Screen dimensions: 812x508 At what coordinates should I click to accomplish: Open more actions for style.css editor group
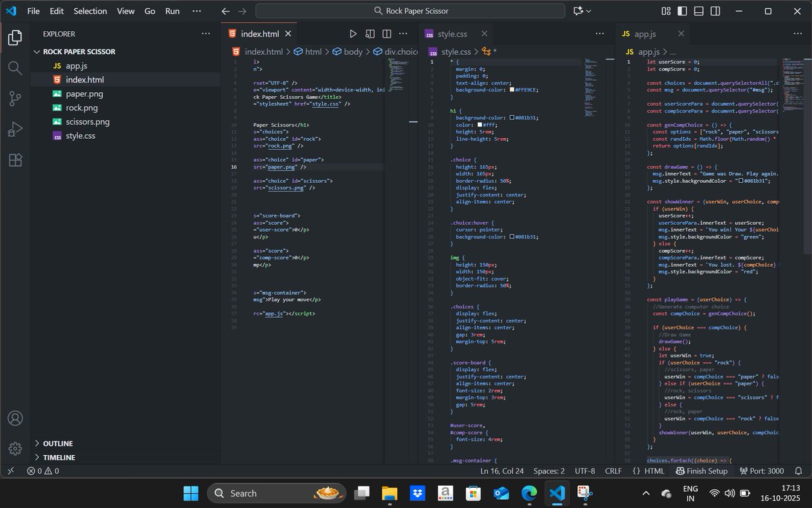(600, 34)
